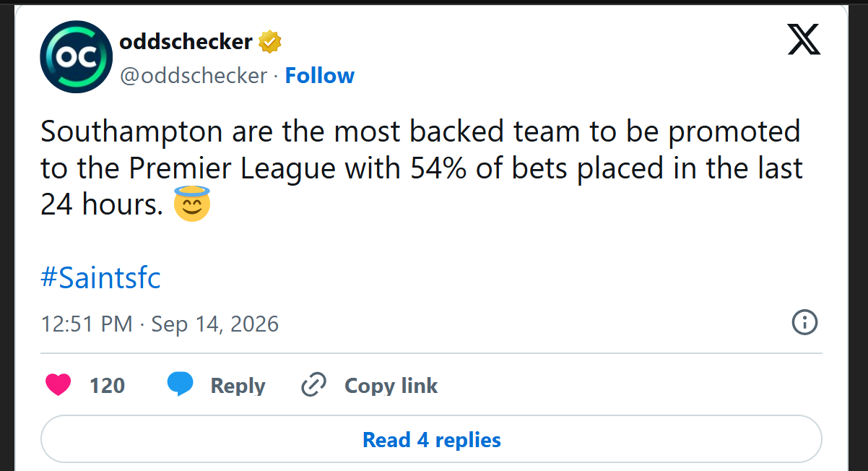Click the gold verified badge
868x471 pixels.
(x=270, y=42)
